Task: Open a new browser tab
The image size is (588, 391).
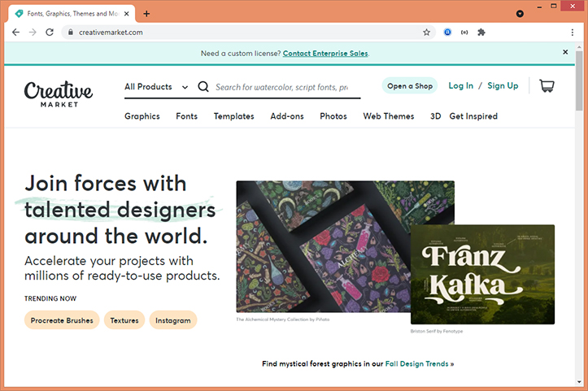Action: click(146, 14)
